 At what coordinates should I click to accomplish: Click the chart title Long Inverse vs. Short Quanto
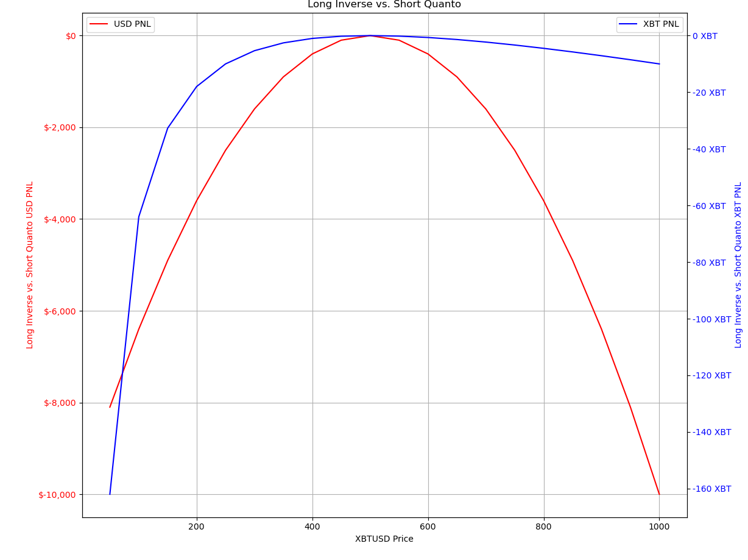tap(384, 5)
